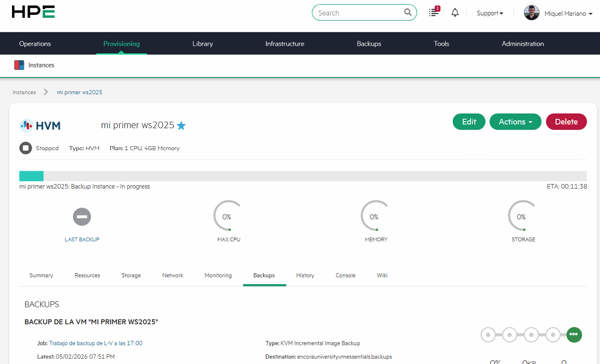Click the Stopped status icon
This screenshot has width=600, height=364.
[x=26, y=148]
